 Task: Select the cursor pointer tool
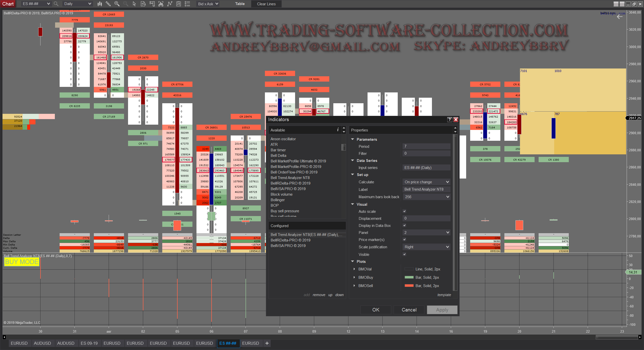pyautogui.click(x=134, y=4)
